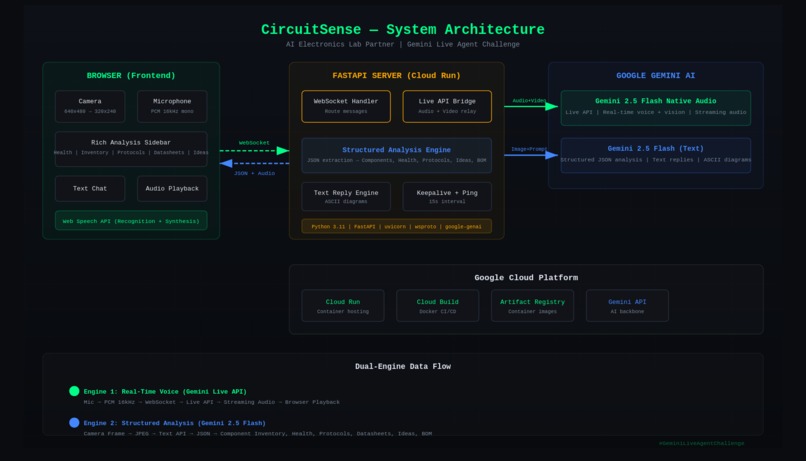Select Gemini 2.5 Flash Native Audio box
806x461 pixels.
click(656, 108)
